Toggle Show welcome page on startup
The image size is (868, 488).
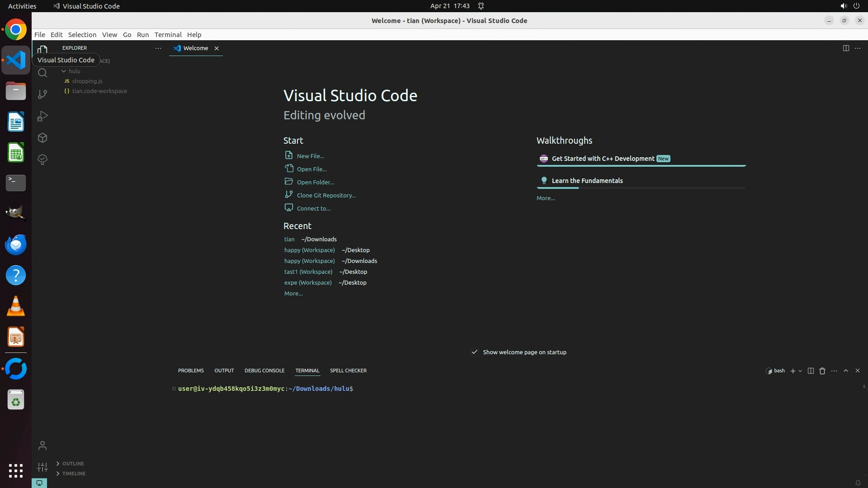pyautogui.click(x=474, y=352)
